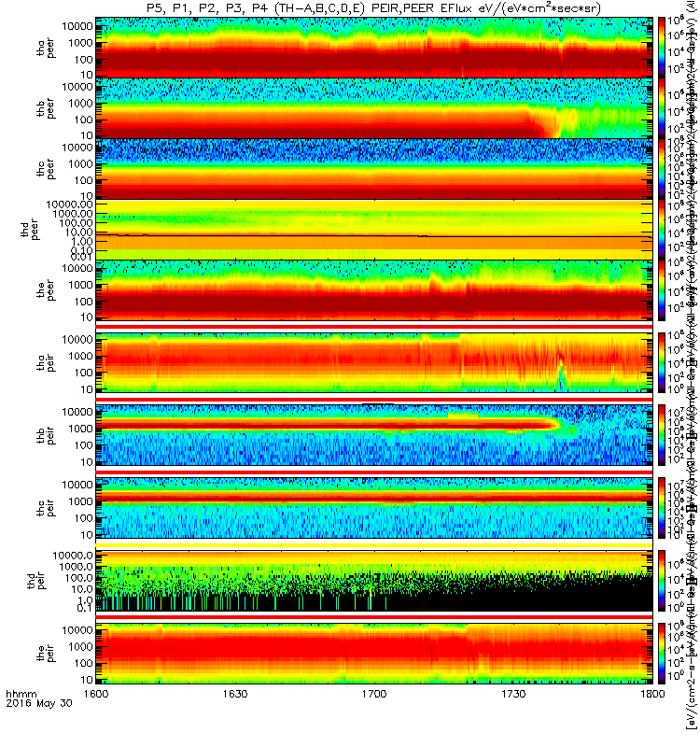Click '0.1' tick on thd peir axis

(86, 608)
